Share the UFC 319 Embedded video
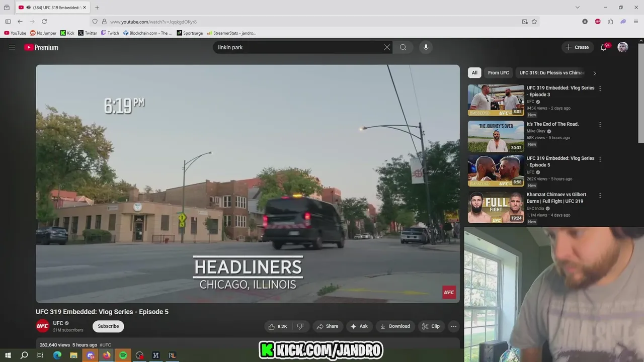Image resolution: width=644 pixels, height=362 pixels. [327, 326]
